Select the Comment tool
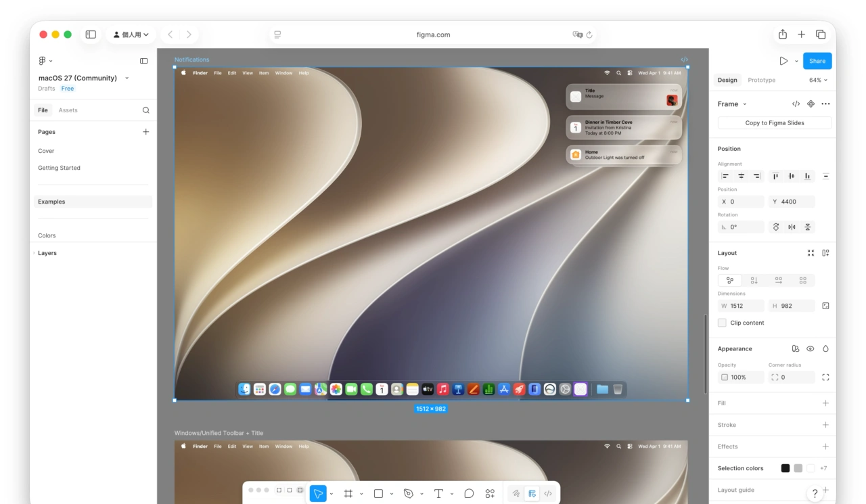Image resolution: width=866 pixels, height=504 pixels. (x=469, y=494)
